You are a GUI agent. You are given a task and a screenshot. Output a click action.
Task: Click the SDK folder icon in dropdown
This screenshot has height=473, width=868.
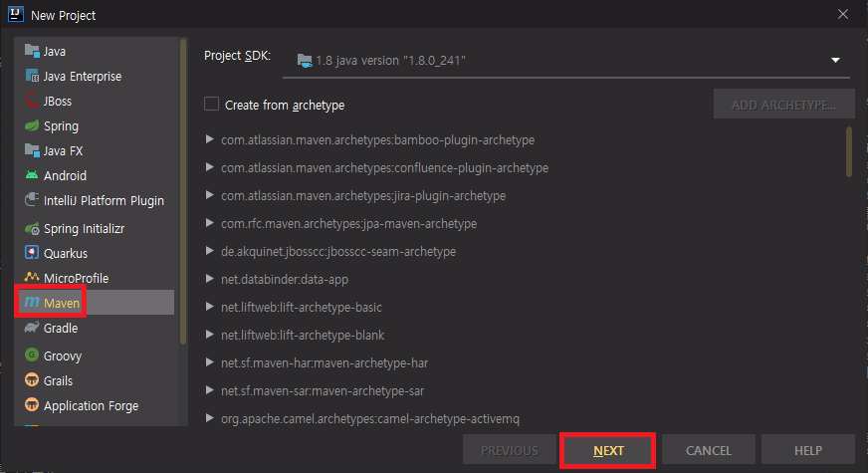coord(305,61)
